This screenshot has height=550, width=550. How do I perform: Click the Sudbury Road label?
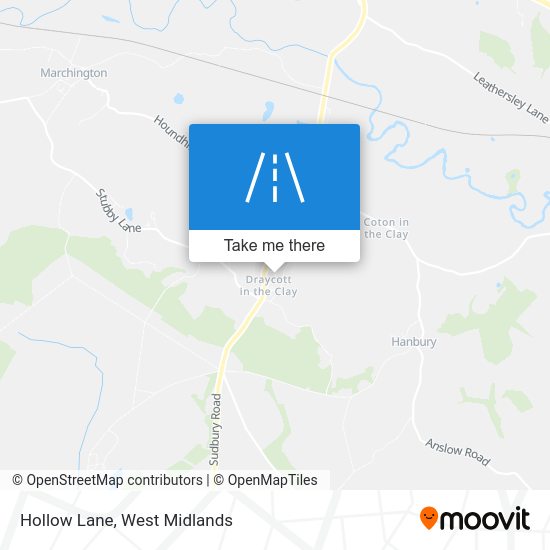point(215,429)
